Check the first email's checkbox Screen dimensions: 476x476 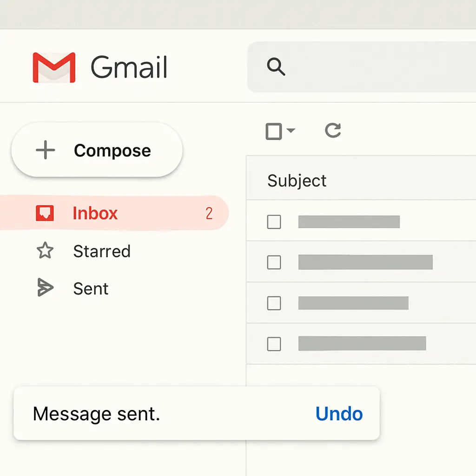(274, 222)
